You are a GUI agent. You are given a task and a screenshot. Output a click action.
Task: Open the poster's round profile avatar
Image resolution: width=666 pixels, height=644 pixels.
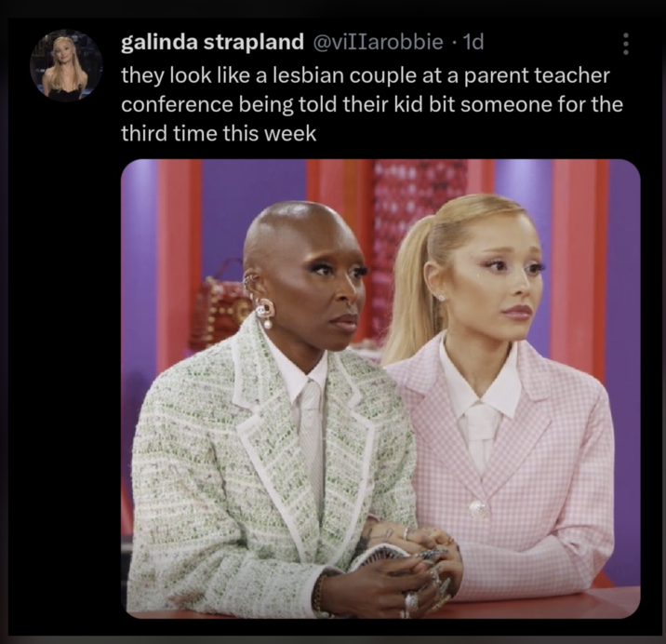66,65
